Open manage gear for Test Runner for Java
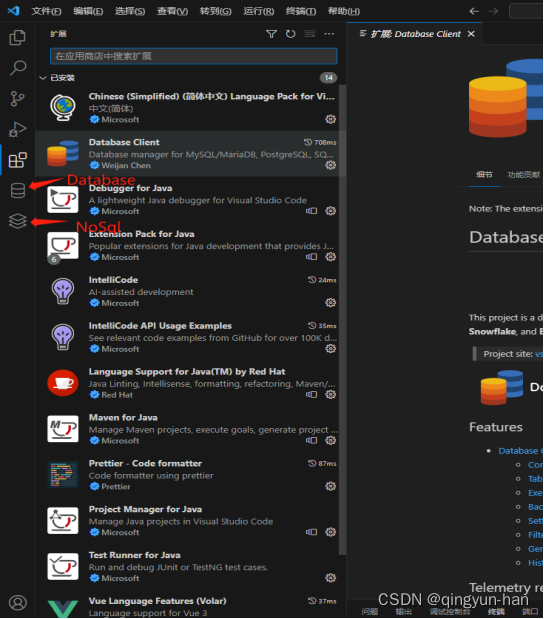Screen dimensions: 544x619 [330, 578]
